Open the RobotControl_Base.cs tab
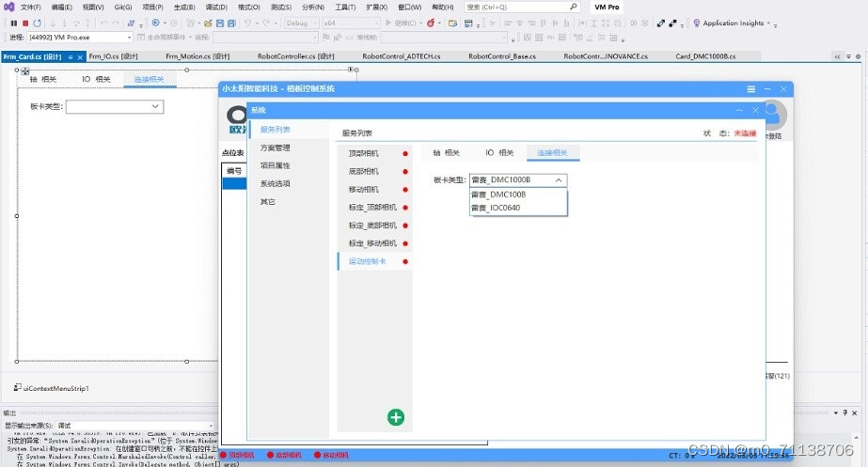Screen dimensions: 868x467 pyautogui.click(x=502, y=56)
